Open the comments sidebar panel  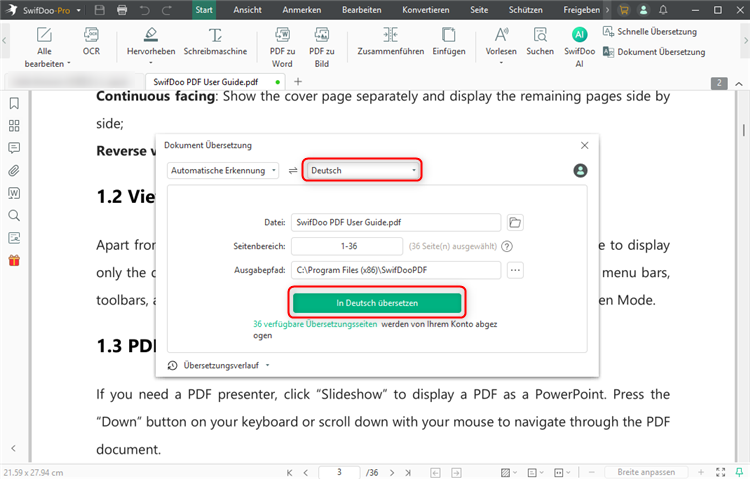coord(14,148)
